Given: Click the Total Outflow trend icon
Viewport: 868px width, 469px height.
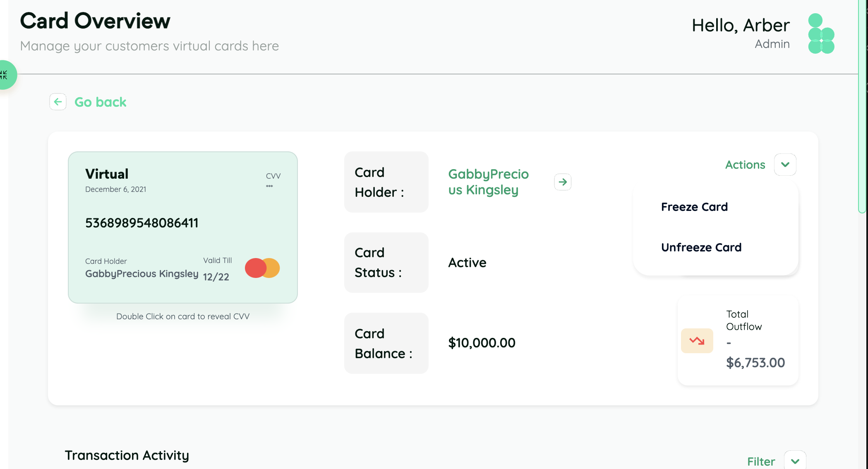Looking at the screenshot, I should pos(697,341).
